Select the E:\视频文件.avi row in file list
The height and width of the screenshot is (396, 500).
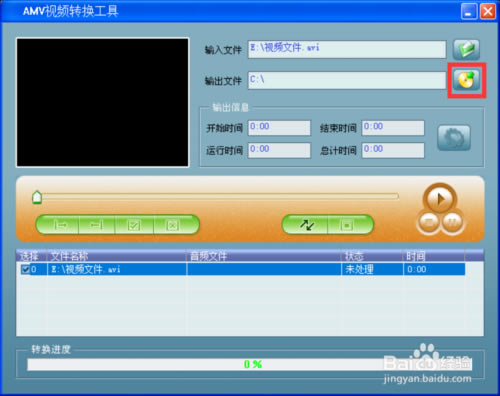tap(241, 269)
